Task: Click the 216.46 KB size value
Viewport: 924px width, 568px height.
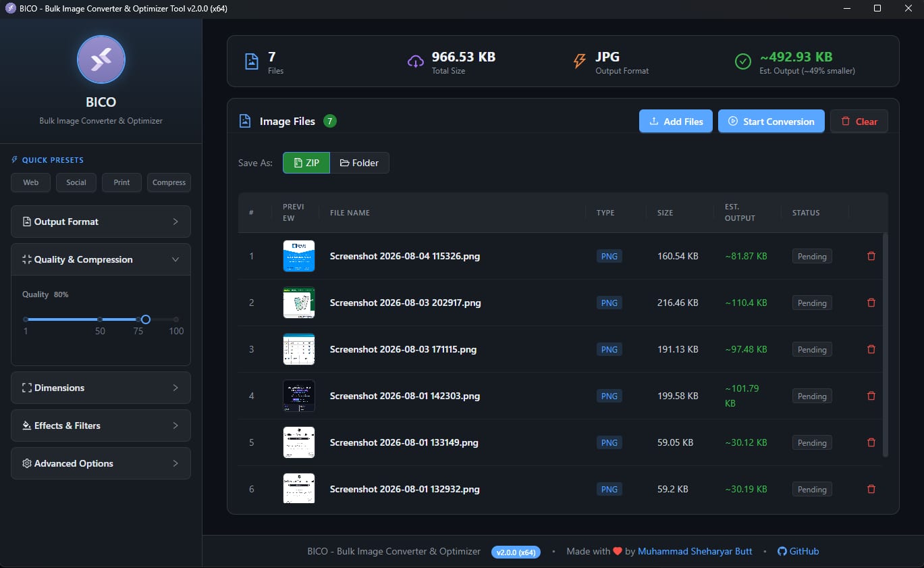Action: point(678,303)
